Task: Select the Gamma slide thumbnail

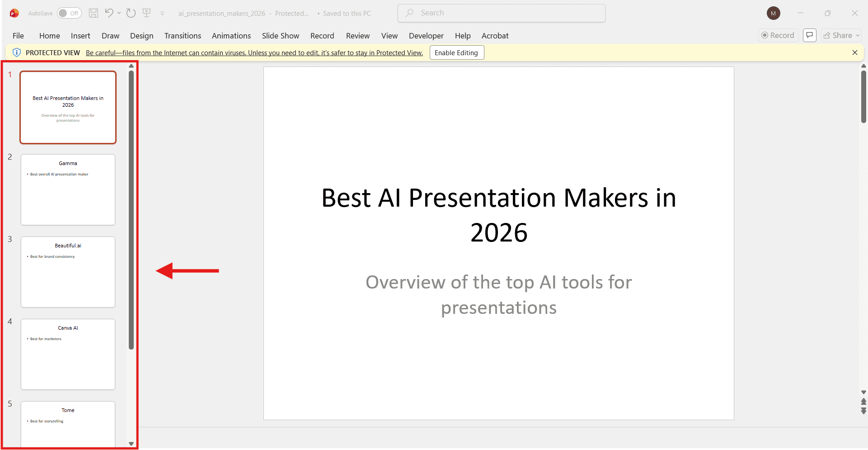Action: pos(68,190)
